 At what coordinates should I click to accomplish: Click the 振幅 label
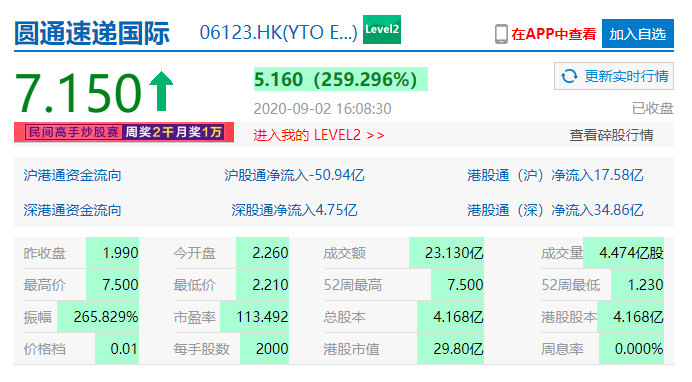point(38,317)
